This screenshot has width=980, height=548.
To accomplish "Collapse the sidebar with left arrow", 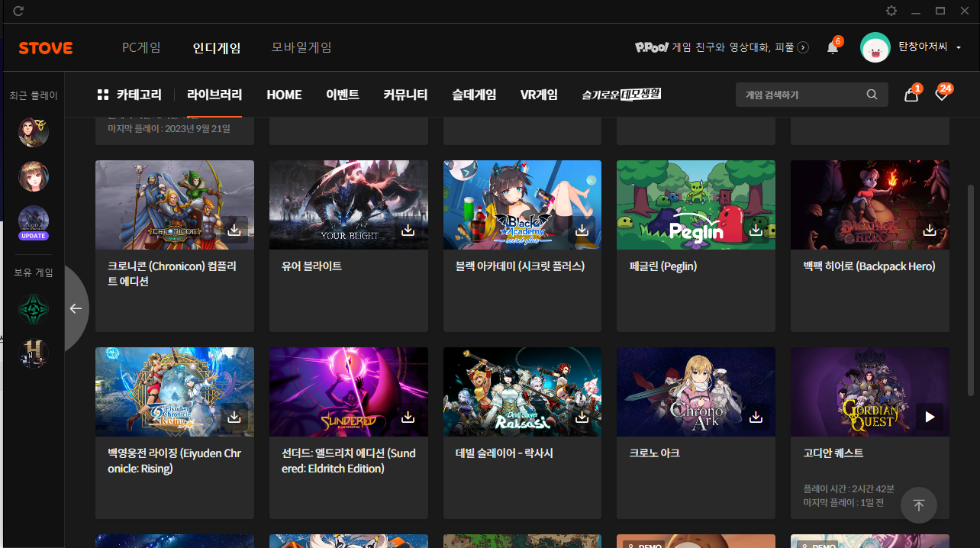I will coord(76,308).
